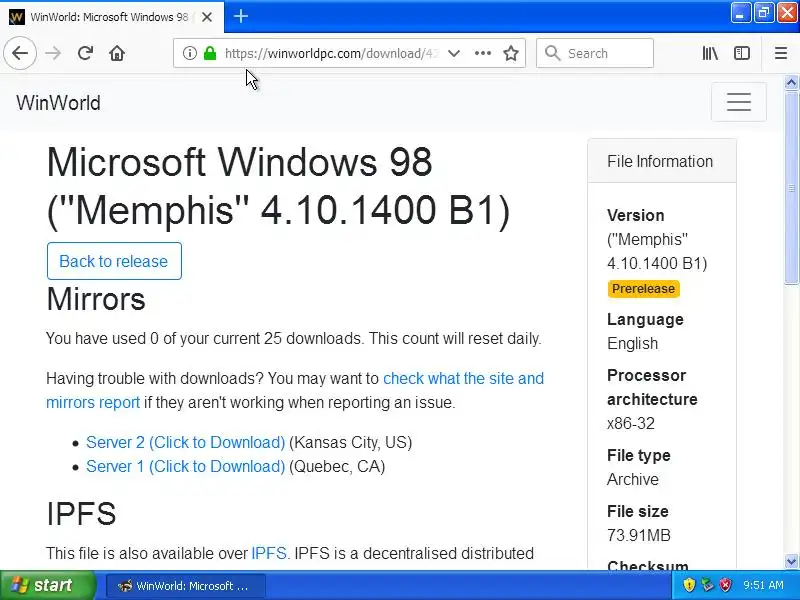The height and width of the screenshot is (600, 800).
Task: Click the WinWorld favicon on tab
Action: coord(16,17)
